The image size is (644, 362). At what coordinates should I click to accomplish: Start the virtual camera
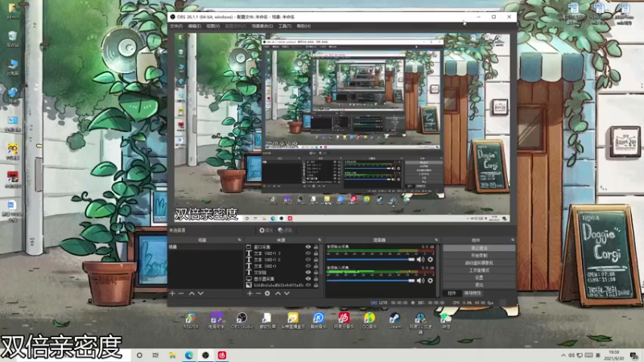point(479,263)
